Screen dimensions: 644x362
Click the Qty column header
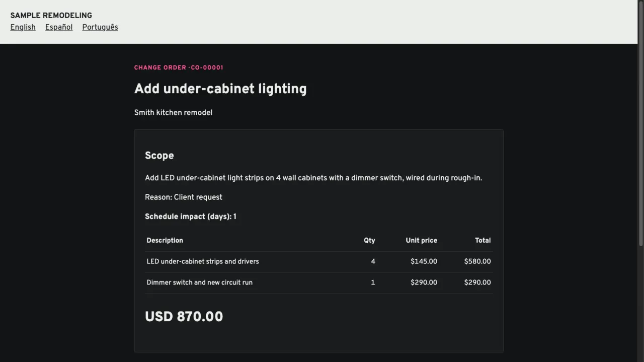(369, 240)
